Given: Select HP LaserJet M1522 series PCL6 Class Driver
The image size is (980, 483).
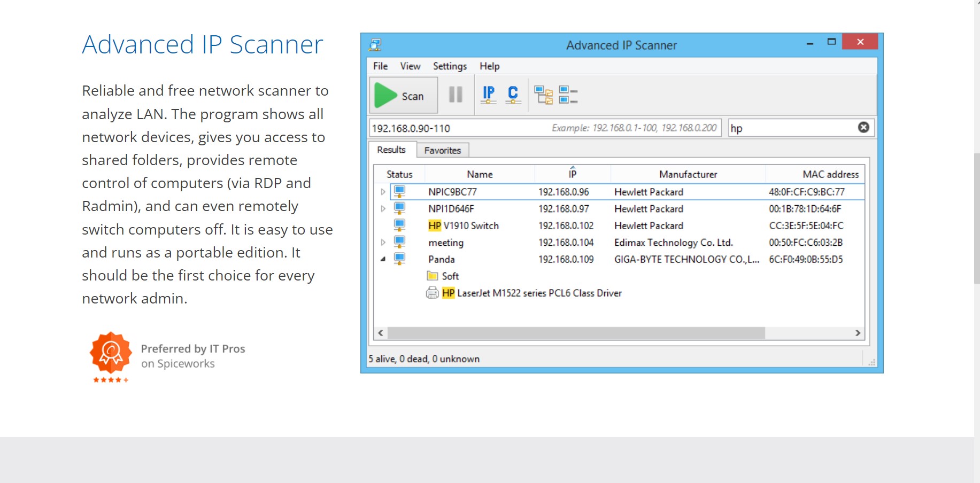Looking at the screenshot, I should 532,293.
